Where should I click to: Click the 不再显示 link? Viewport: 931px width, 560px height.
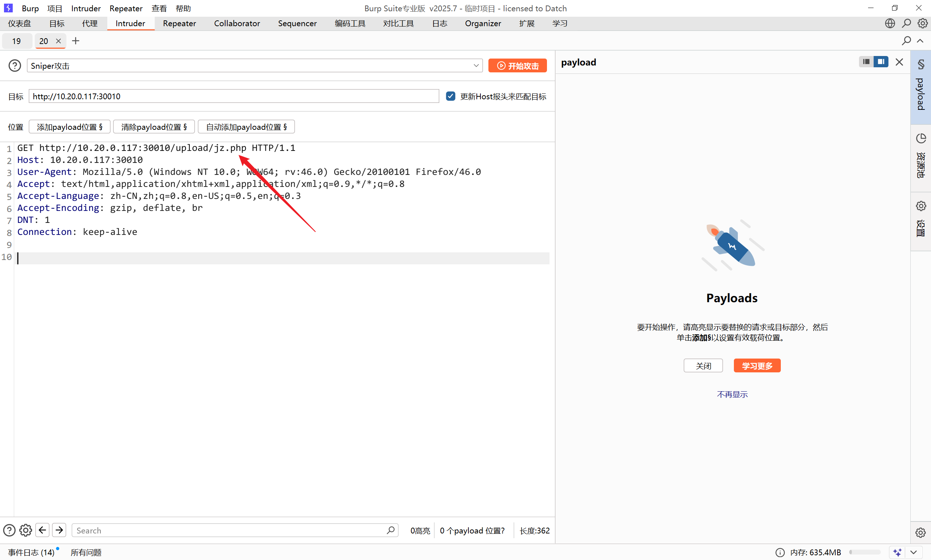point(732,394)
